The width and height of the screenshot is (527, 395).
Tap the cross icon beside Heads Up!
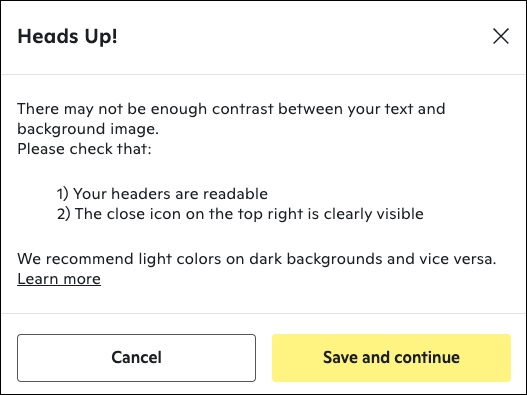[x=501, y=36]
